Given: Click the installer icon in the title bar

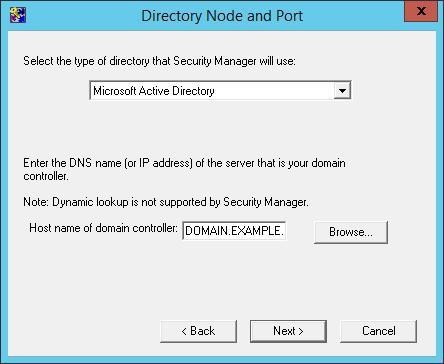Looking at the screenshot, I should tap(18, 15).
